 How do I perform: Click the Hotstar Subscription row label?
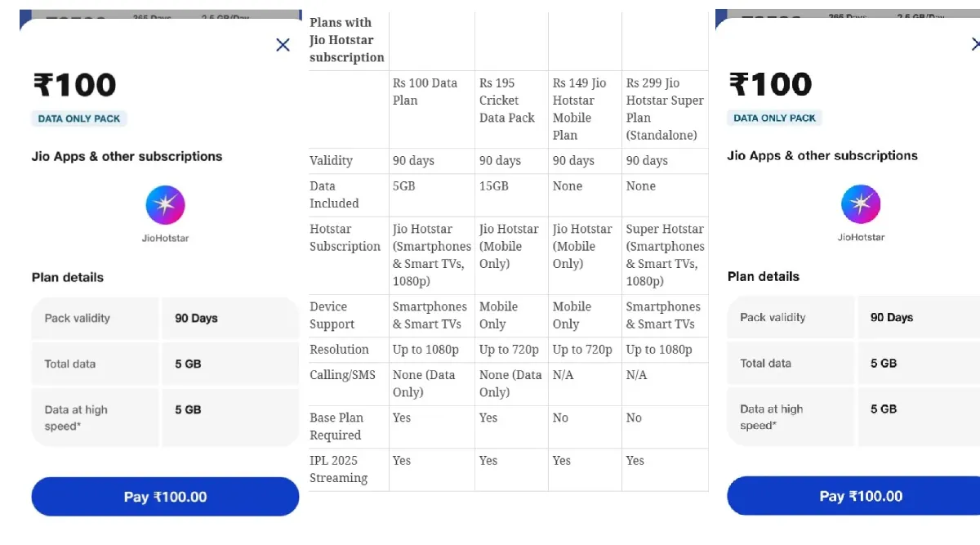tap(345, 238)
